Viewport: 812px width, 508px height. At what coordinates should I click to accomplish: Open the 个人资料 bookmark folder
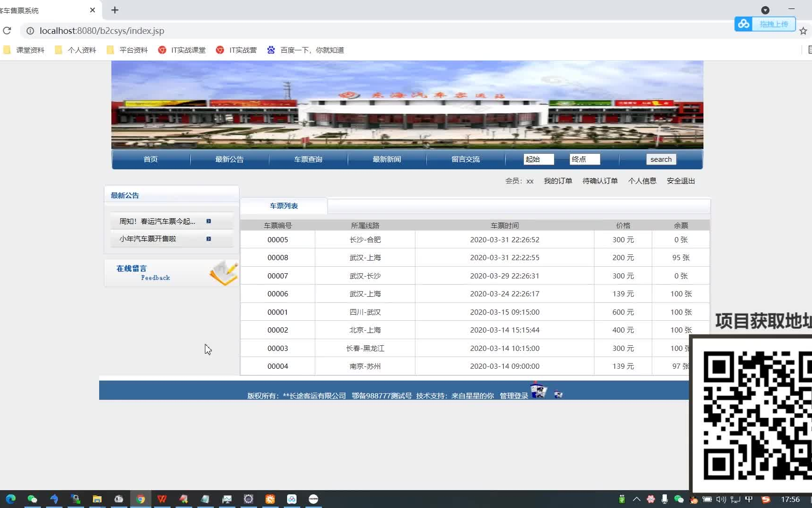(x=76, y=50)
